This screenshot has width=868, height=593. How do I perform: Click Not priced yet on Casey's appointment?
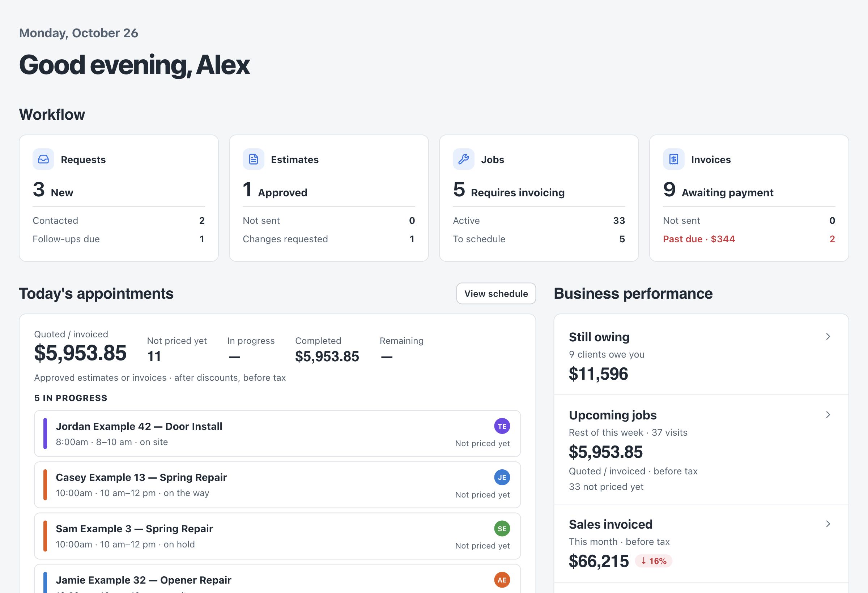[482, 494]
